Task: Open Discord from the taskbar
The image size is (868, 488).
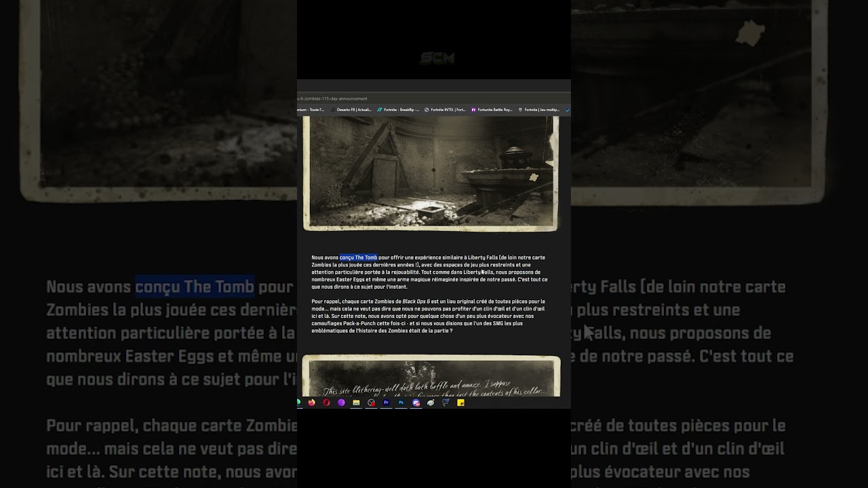Action: [416, 403]
